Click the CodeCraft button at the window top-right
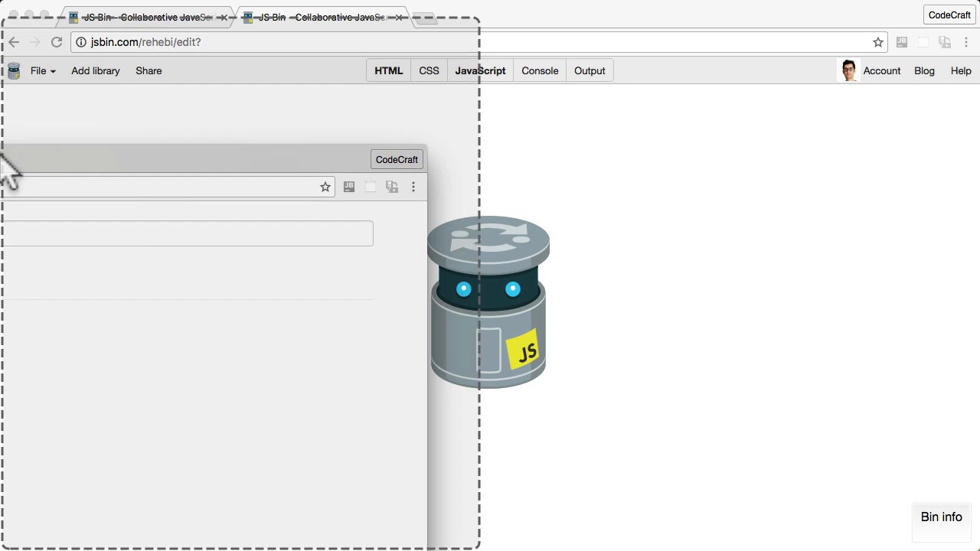The image size is (980, 551). tap(949, 15)
